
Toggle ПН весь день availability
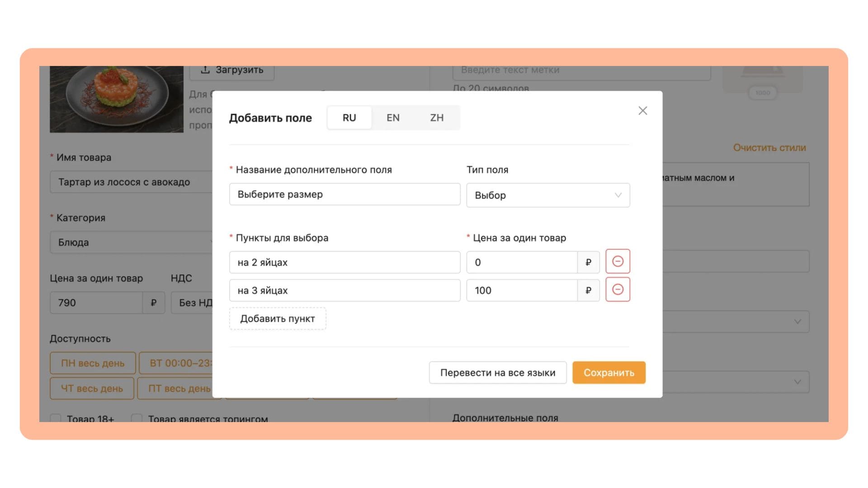coord(93,363)
